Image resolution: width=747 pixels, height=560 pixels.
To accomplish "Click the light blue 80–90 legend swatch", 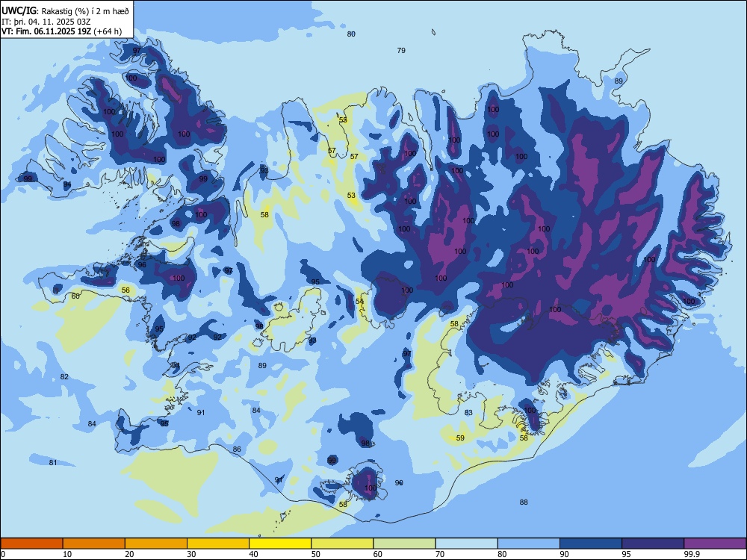I will (x=529, y=544).
